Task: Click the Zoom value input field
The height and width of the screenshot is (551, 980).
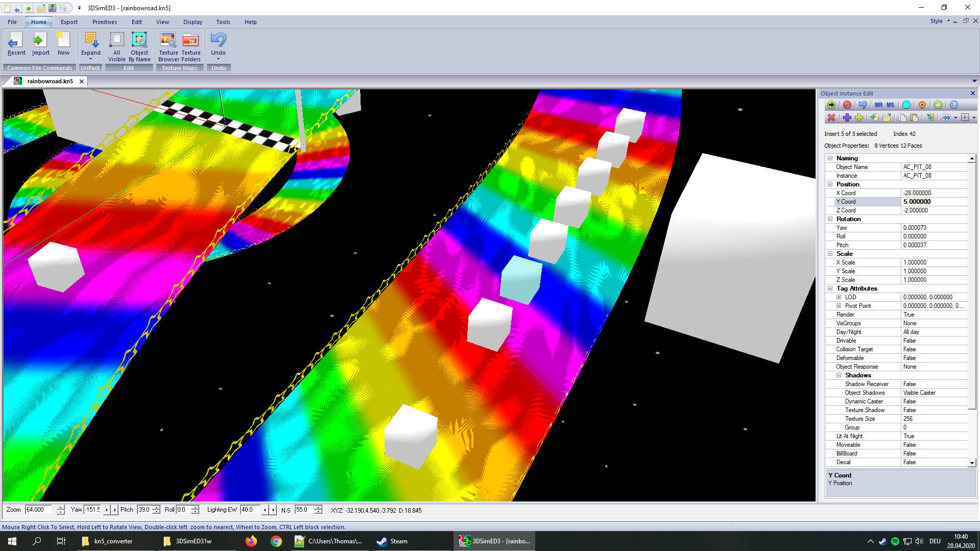Action: pyautogui.click(x=40, y=510)
